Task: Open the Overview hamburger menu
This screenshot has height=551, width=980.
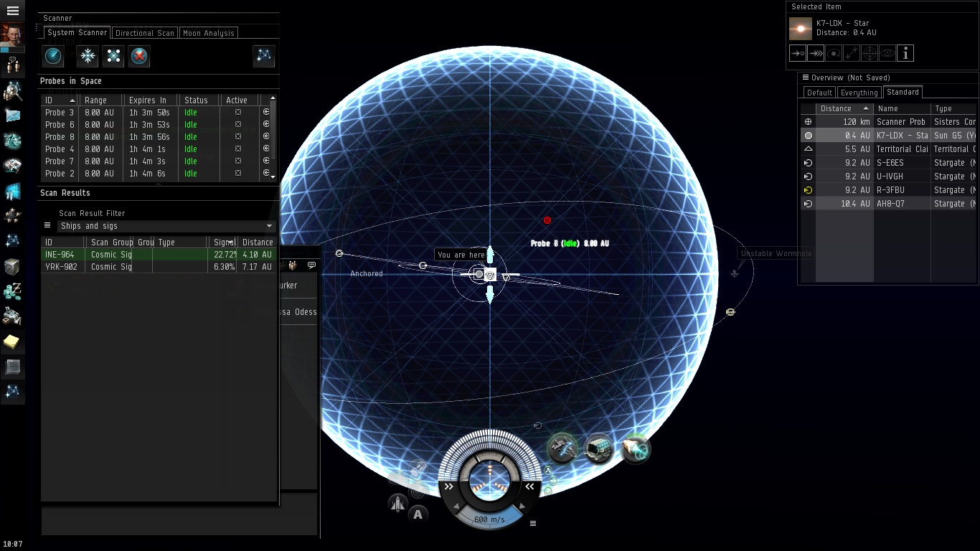Action: coord(806,77)
